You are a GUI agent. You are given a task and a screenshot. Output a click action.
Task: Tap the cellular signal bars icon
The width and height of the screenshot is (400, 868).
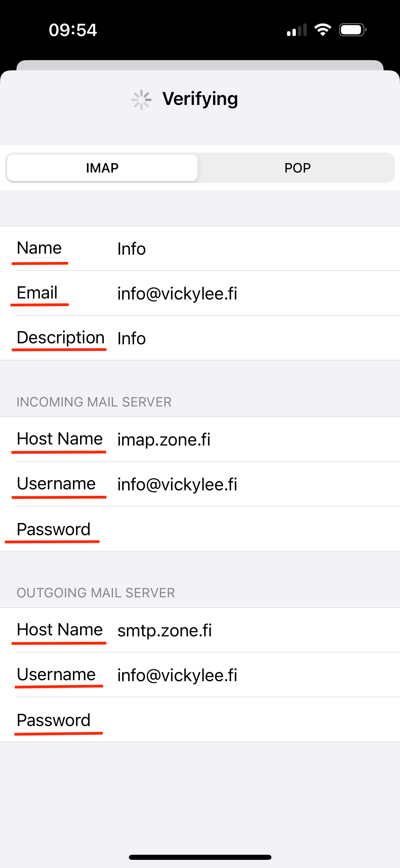point(297,30)
